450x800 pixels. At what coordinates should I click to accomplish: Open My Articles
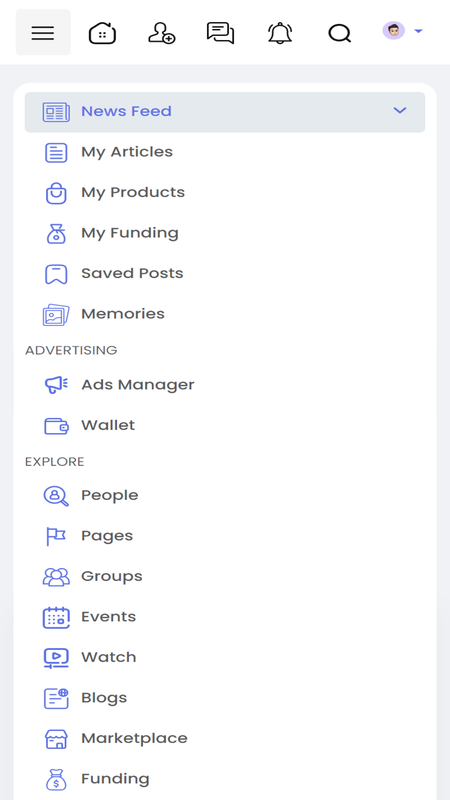pyautogui.click(x=225, y=152)
